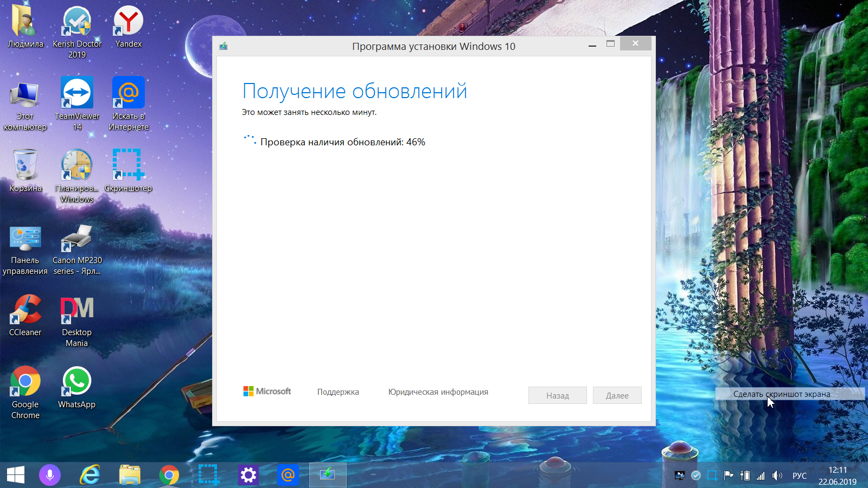Click the first monitor icon in the system tray
The width and height of the screenshot is (868, 488).
point(680,476)
